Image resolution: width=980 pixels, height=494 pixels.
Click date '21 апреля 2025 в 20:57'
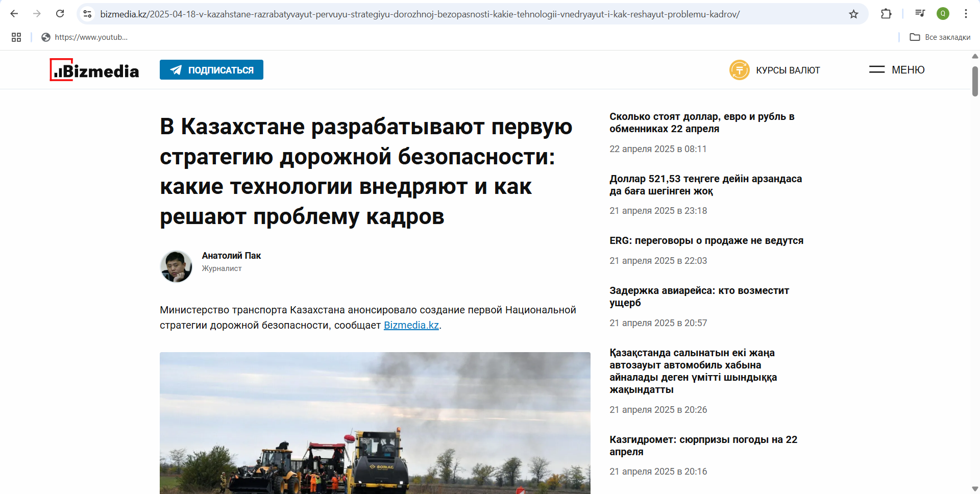click(x=658, y=323)
